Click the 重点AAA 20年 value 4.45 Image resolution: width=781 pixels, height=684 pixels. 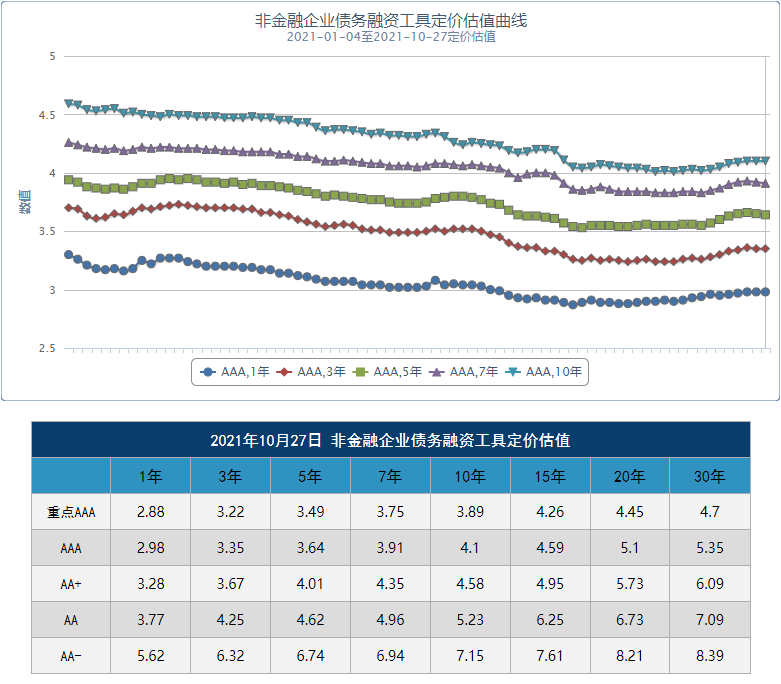point(630,512)
